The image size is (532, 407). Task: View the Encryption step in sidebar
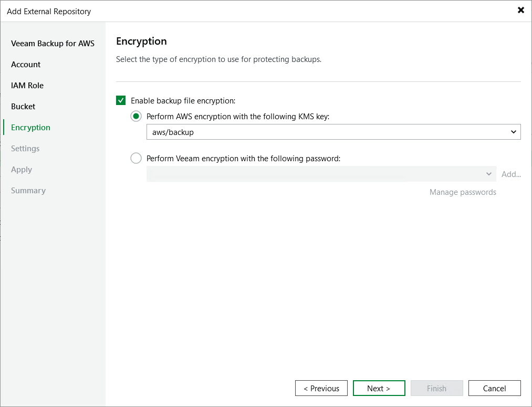[x=30, y=127]
